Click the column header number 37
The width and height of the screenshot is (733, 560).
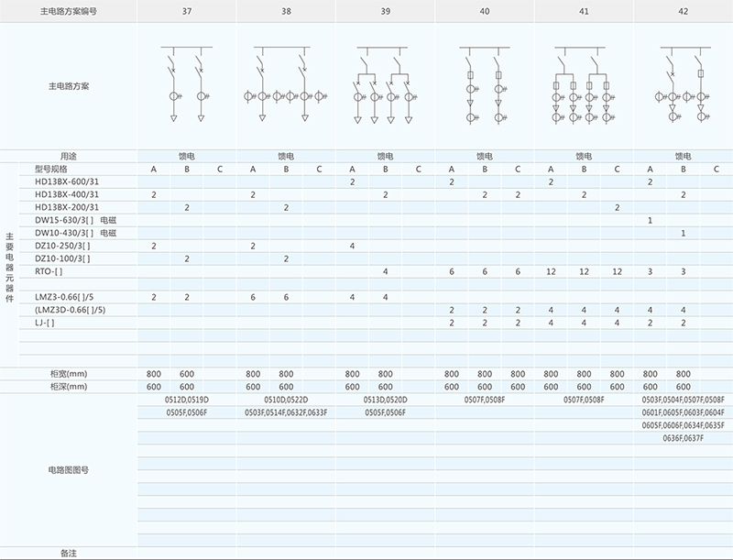point(187,12)
